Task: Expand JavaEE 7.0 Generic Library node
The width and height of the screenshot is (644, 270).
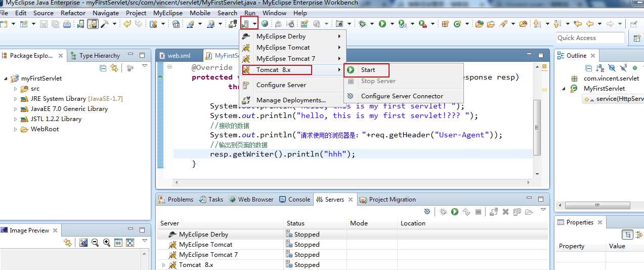Action: pos(16,109)
